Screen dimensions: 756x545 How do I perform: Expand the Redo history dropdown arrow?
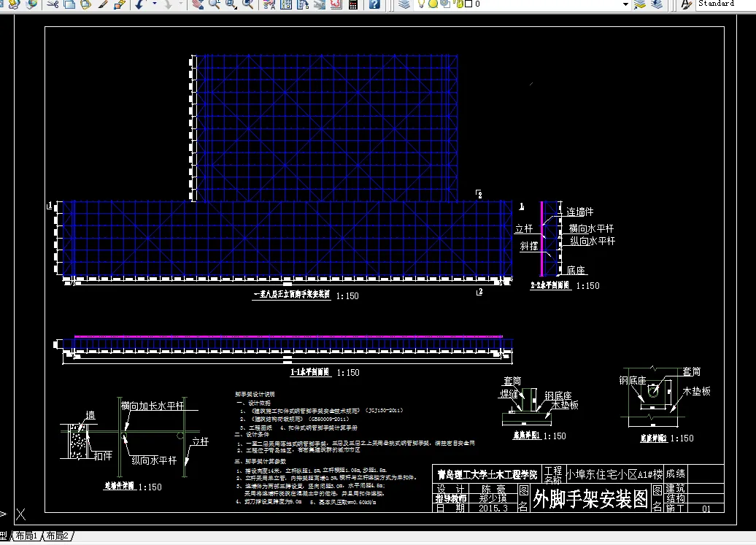(x=181, y=4)
